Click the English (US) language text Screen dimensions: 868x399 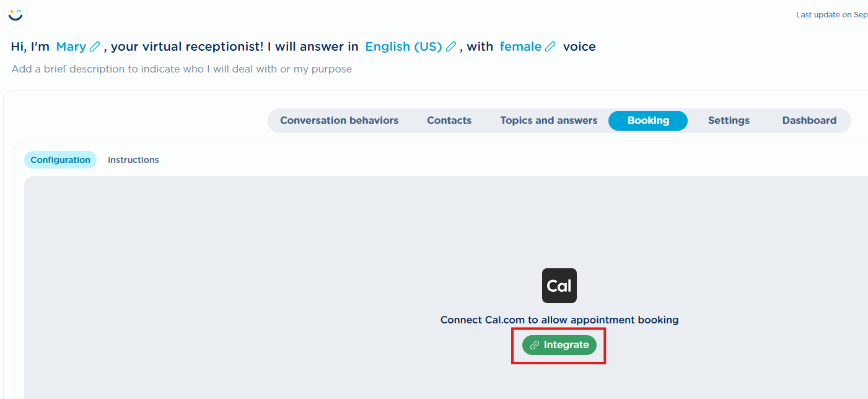pos(403,46)
